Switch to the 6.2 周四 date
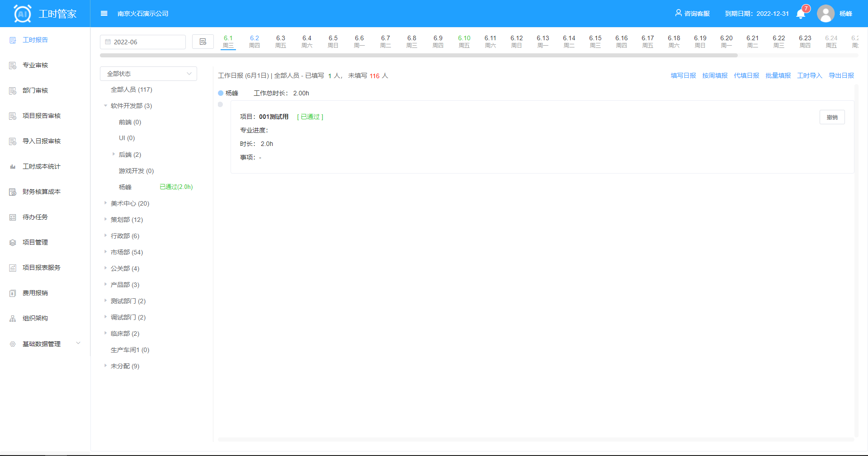 coord(255,42)
